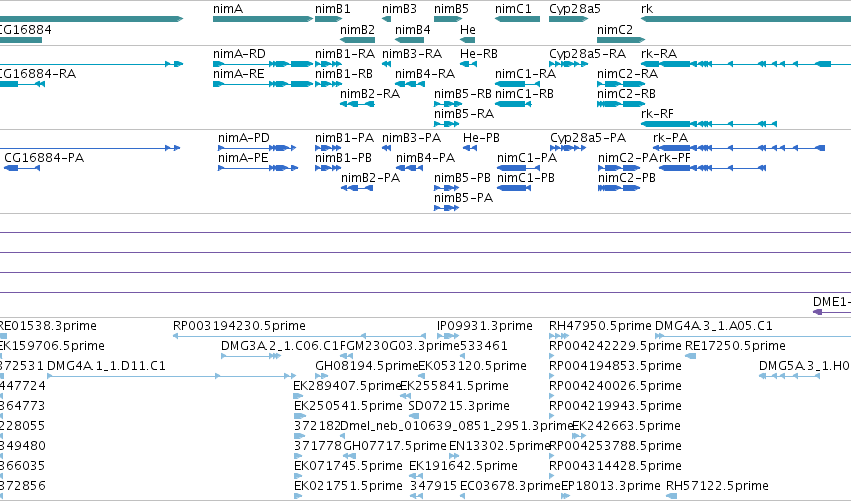Viewport: 851px width, 501px height.
Task: Select transcript nimC1-RA
Action: [x=517, y=84]
